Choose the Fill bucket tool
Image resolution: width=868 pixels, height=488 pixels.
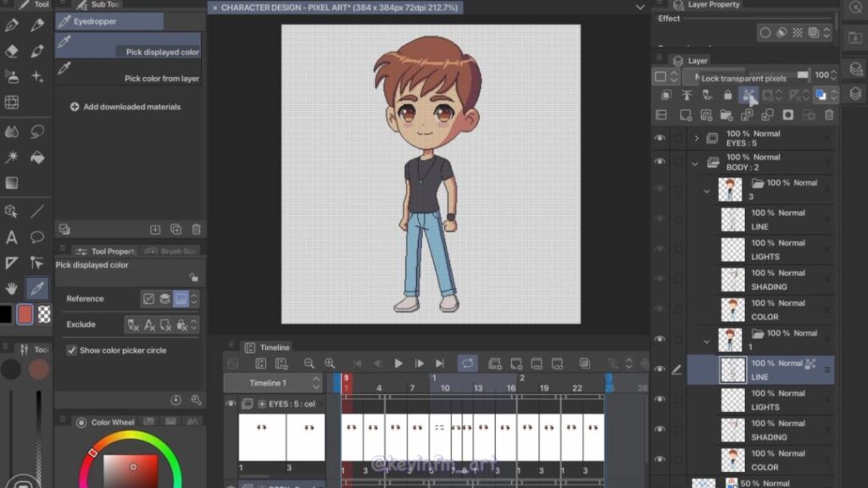tap(37, 158)
